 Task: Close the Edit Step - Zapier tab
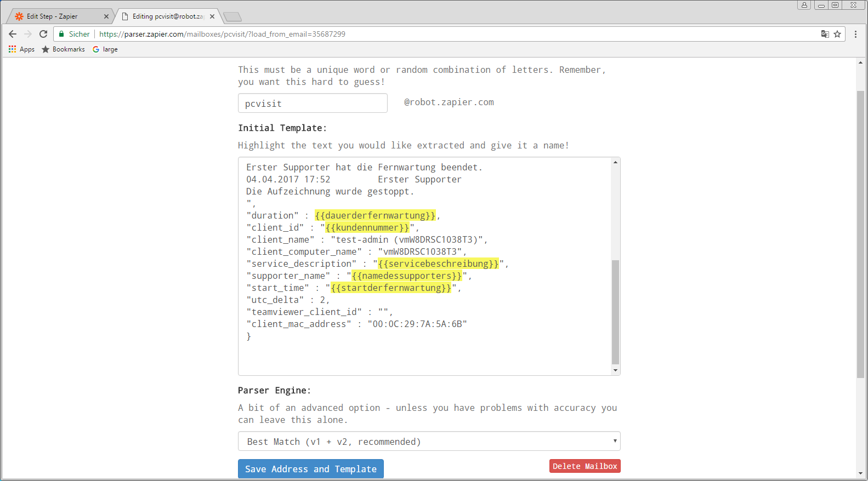(x=106, y=16)
